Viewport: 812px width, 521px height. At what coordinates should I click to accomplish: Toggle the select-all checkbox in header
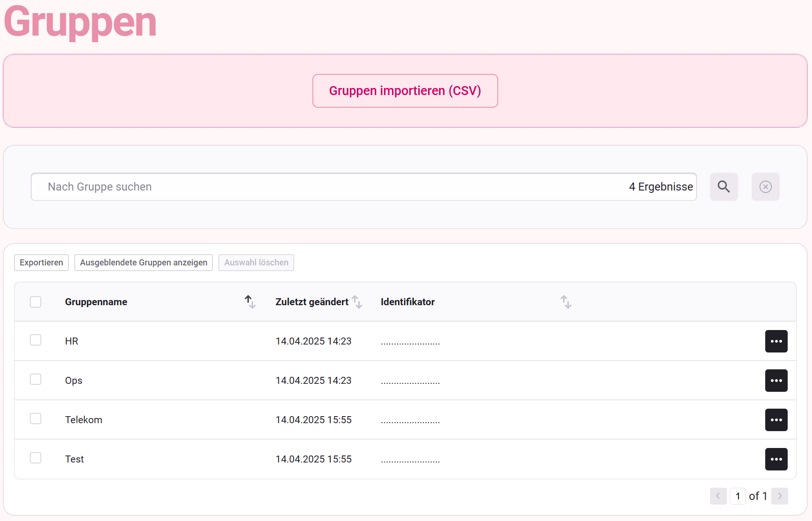point(36,302)
